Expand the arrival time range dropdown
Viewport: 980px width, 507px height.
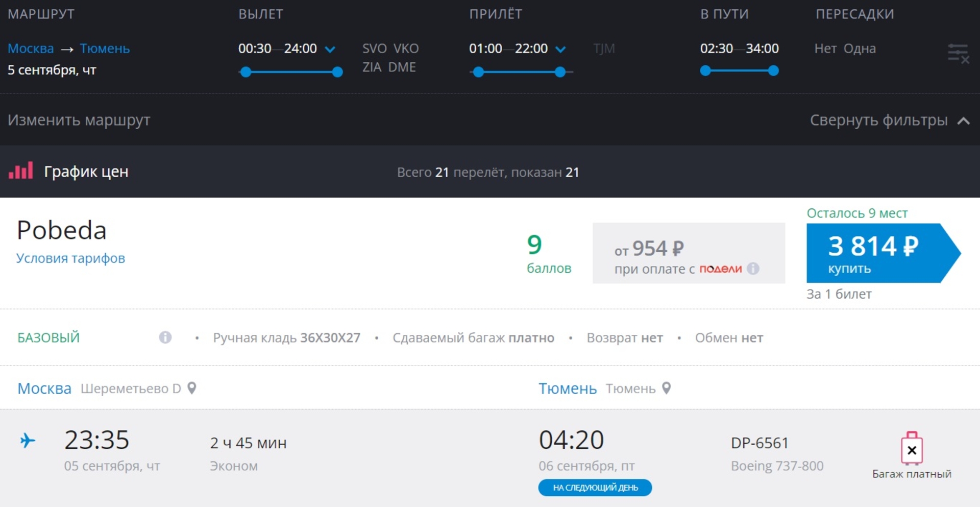560,50
